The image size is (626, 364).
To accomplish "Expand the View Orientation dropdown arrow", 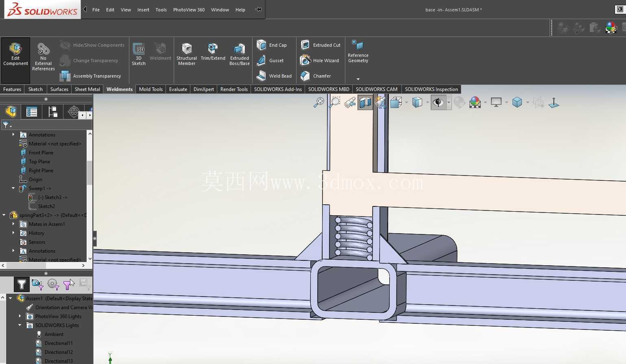I will point(406,102).
